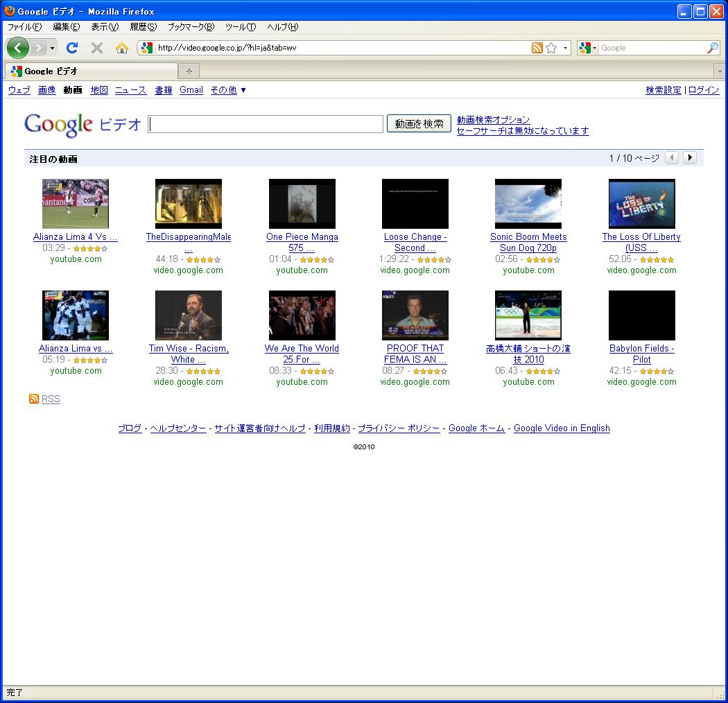Click Babylon Fields - Pilot title link
Screen dimensions: 728x703
[641, 354]
